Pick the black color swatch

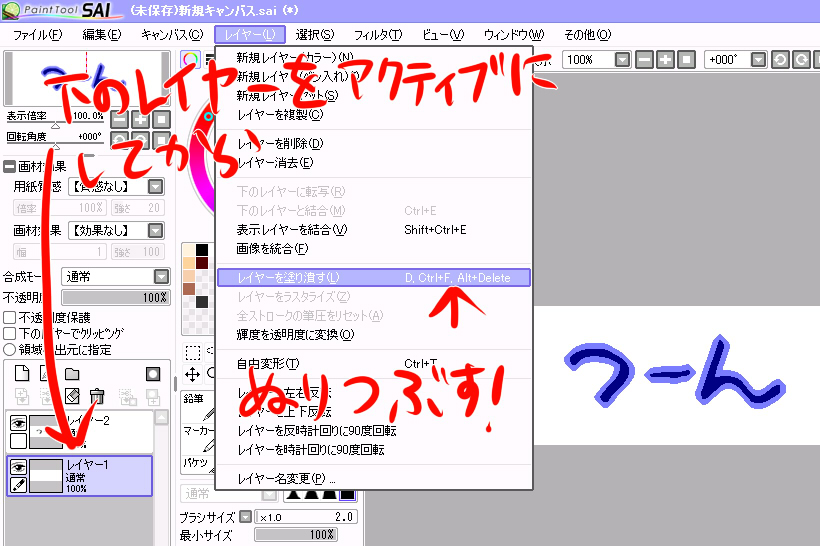point(202,250)
